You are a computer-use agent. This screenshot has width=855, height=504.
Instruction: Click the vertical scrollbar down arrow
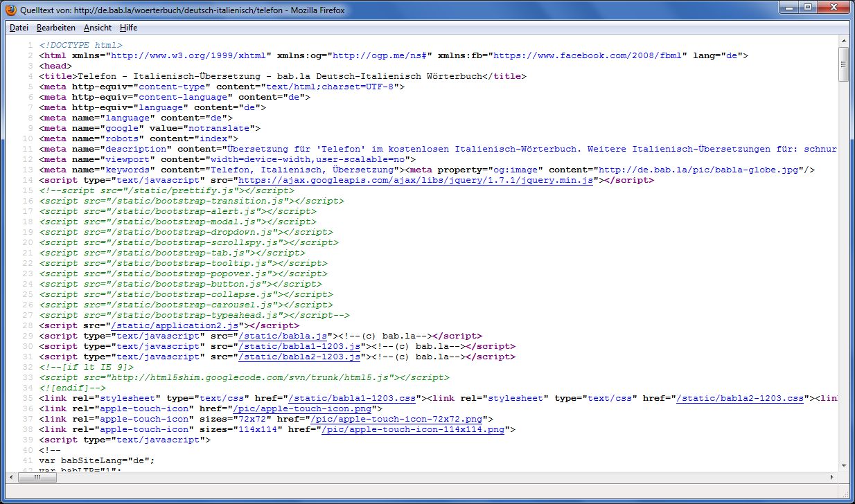click(843, 465)
